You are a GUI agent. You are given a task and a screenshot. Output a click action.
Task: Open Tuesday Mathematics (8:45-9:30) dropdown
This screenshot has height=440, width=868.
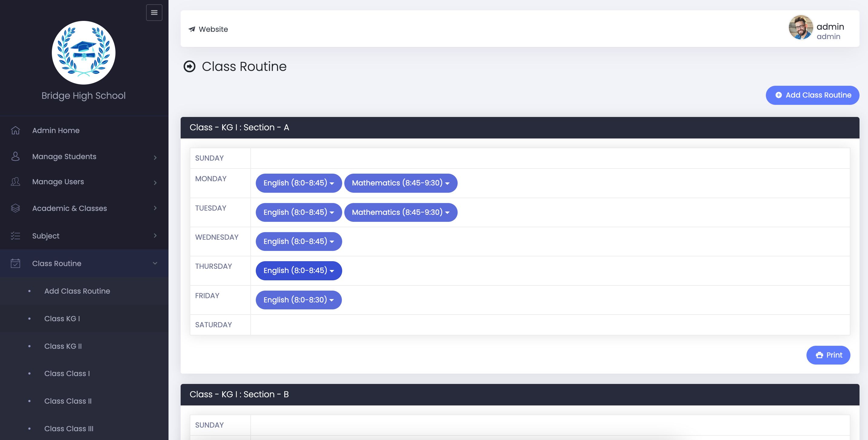click(401, 212)
